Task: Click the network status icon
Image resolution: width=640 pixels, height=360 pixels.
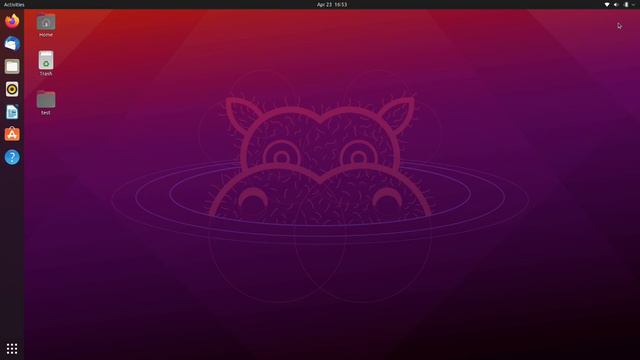Action: point(607,4)
